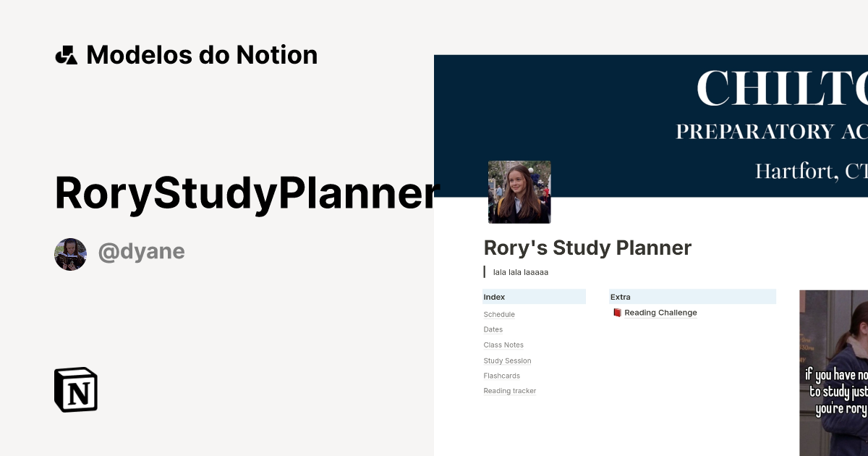Click the Notion logo icon at bottom left
Viewport: 868px width, 456px height.
click(x=75, y=390)
